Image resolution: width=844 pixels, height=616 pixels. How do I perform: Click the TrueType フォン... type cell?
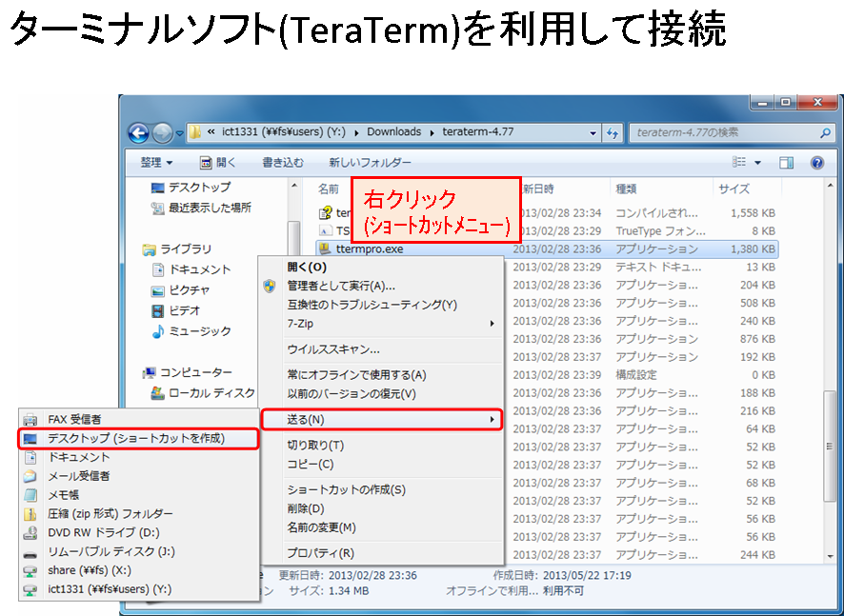(660, 231)
